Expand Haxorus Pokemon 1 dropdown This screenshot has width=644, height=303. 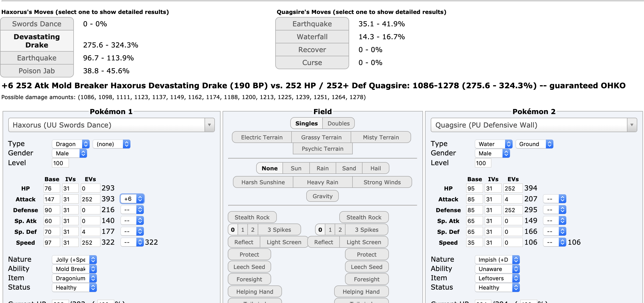[210, 125]
